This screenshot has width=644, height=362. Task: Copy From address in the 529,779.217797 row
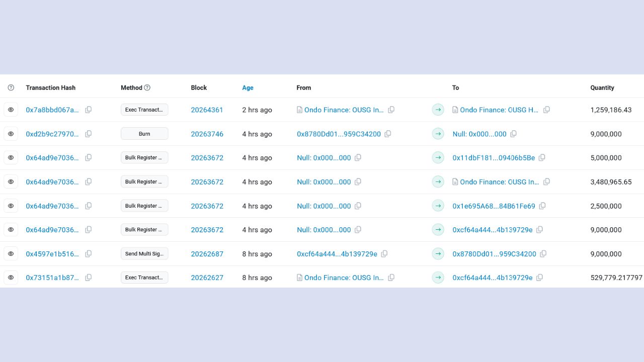tap(391, 278)
